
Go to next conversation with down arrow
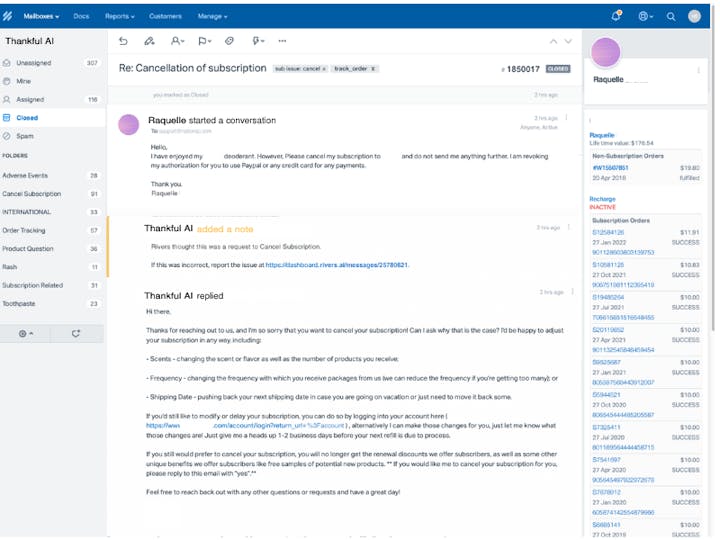point(568,41)
